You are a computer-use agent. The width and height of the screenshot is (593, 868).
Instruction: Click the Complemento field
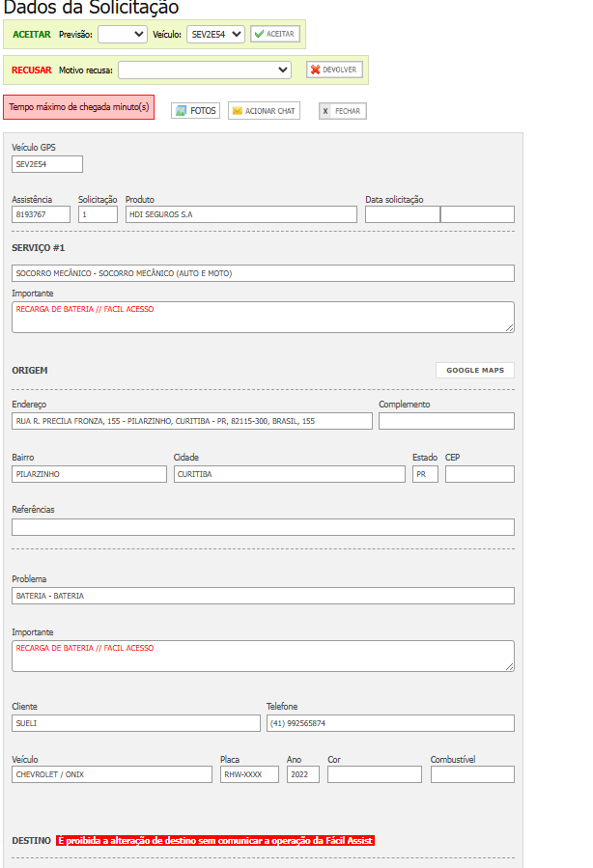click(446, 421)
